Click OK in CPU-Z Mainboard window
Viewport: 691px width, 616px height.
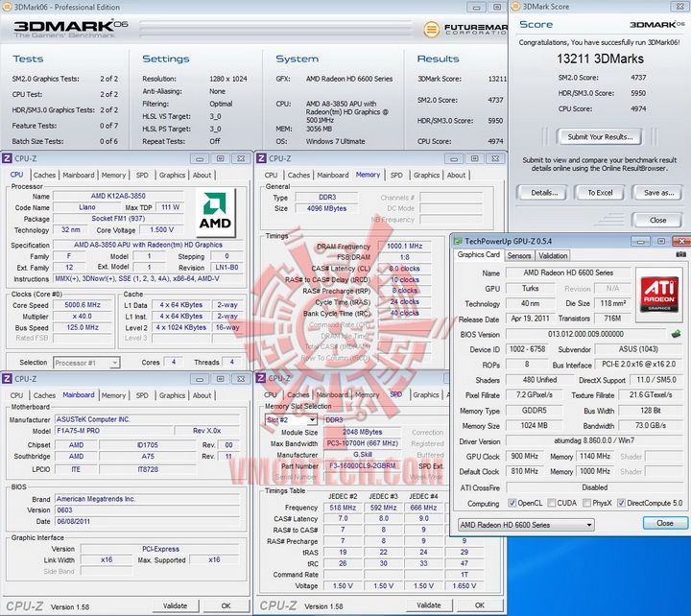(x=226, y=605)
